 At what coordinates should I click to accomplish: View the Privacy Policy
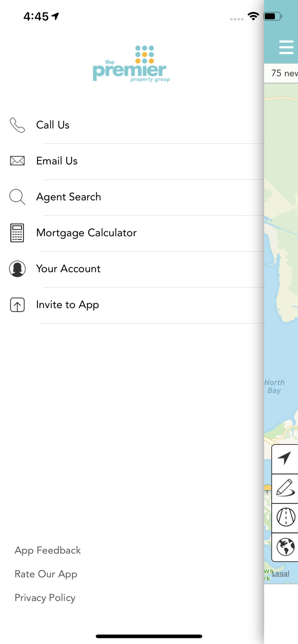point(45,598)
